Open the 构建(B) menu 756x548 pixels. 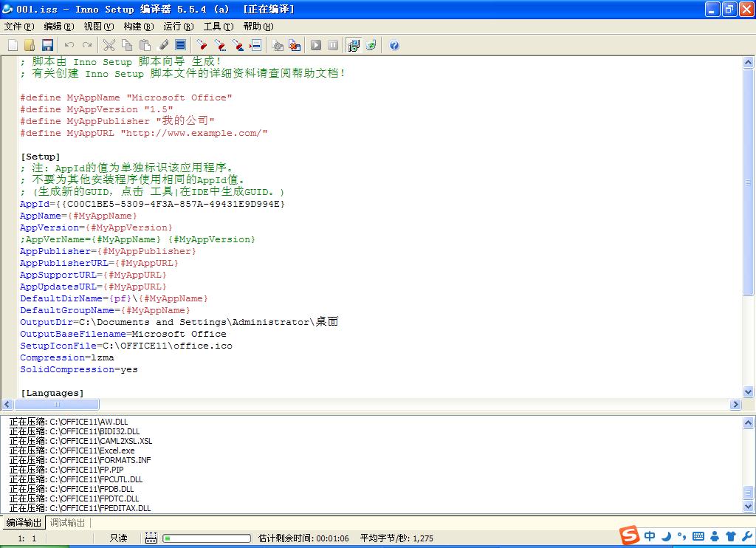139,27
